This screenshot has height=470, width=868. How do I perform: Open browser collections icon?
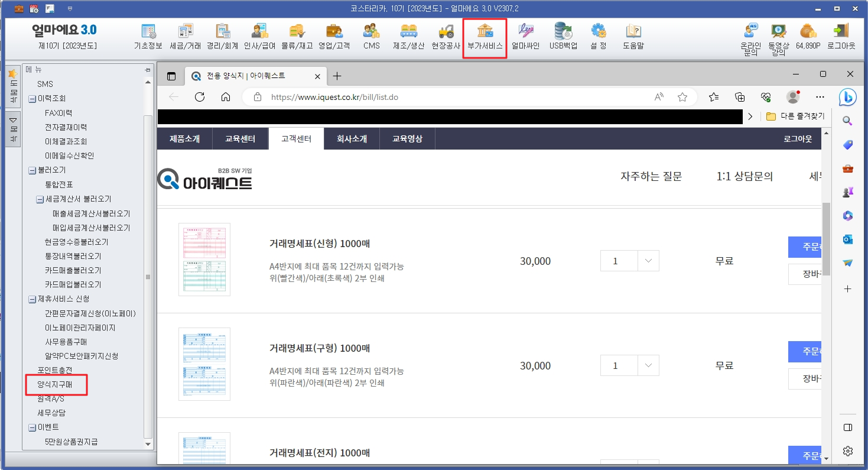[740, 97]
